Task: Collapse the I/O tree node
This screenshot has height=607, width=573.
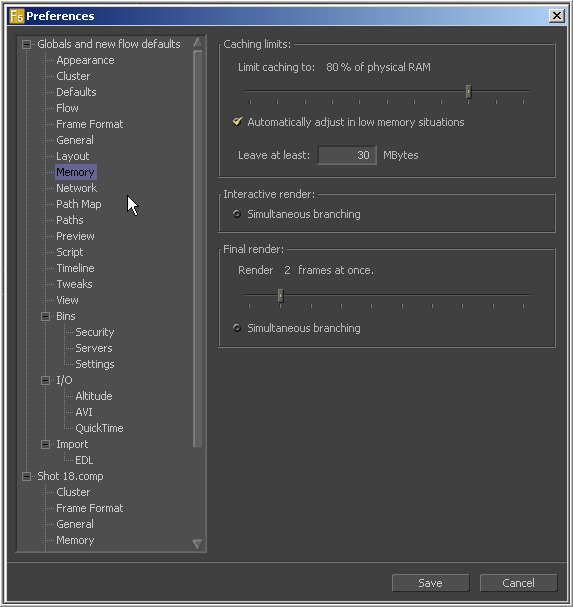Action: coord(45,380)
